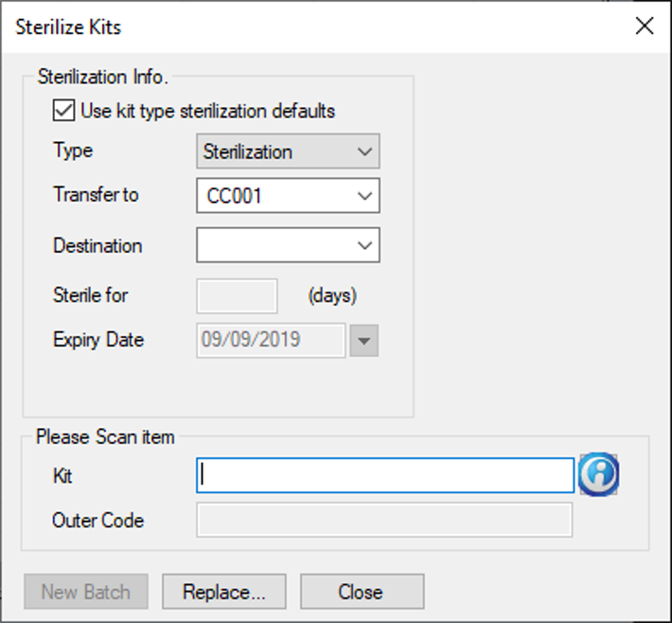
Task: Click the New Batch button
Action: point(85,592)
